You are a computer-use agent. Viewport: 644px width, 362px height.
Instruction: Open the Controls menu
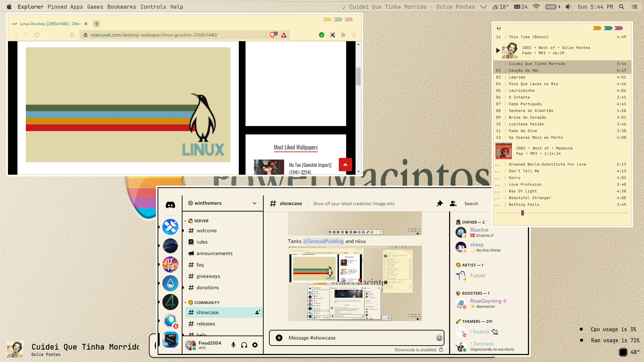click(153, 7)
